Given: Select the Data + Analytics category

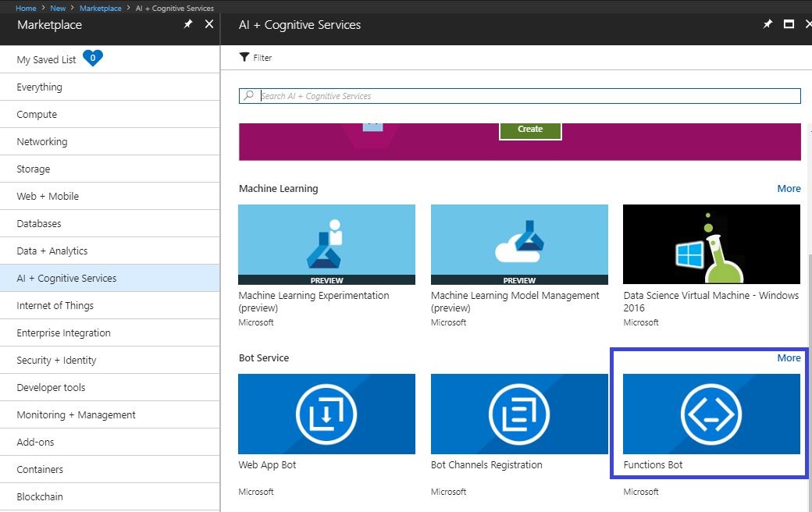Looking at the screenshot, I should pos(110,251).
